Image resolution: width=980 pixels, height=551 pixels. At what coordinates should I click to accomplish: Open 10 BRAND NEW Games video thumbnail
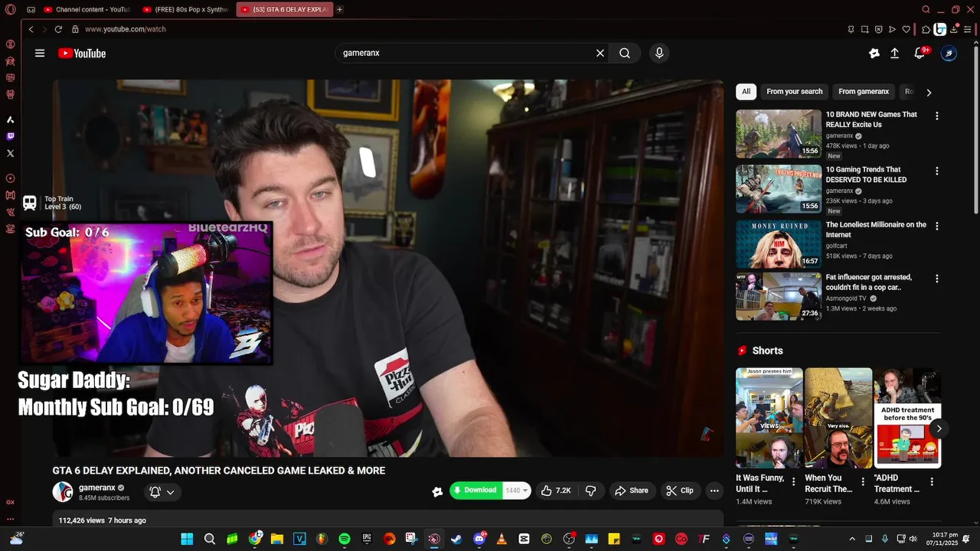click(x=779, y=134)
